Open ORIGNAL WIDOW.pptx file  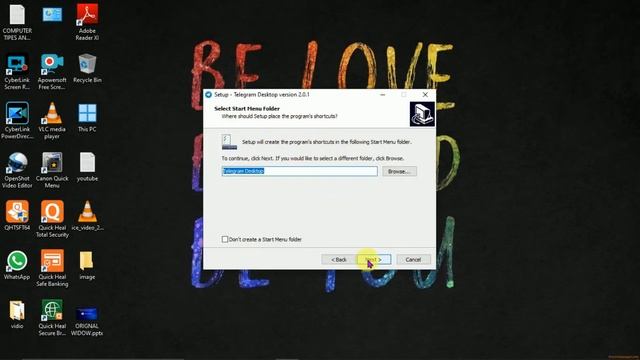click(87, 314)
